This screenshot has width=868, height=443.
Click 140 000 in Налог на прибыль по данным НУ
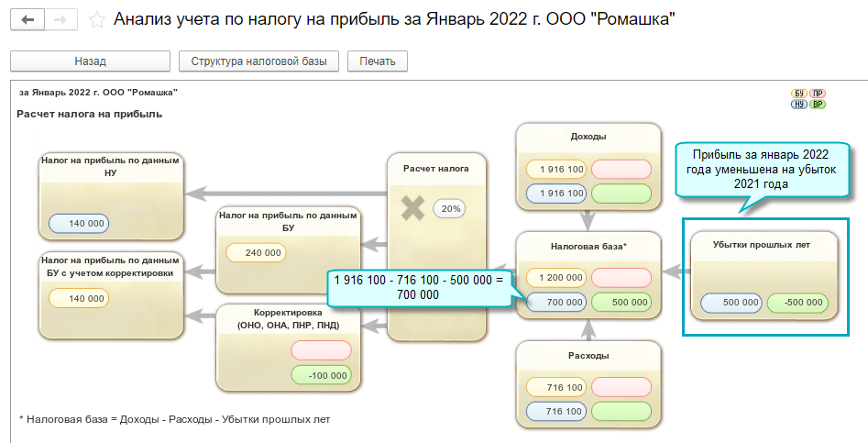coord(78,223)
